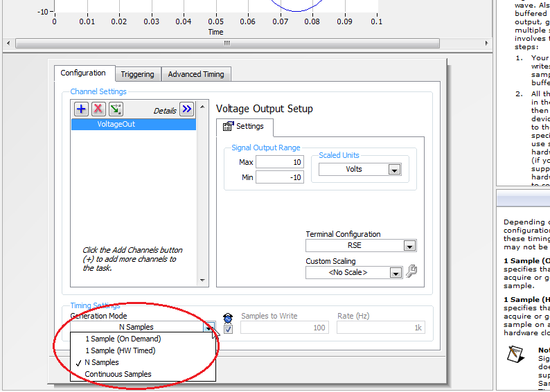Expand channel Details with double-arrow button
Screen dimensions: 550x392
coord(186,109)
